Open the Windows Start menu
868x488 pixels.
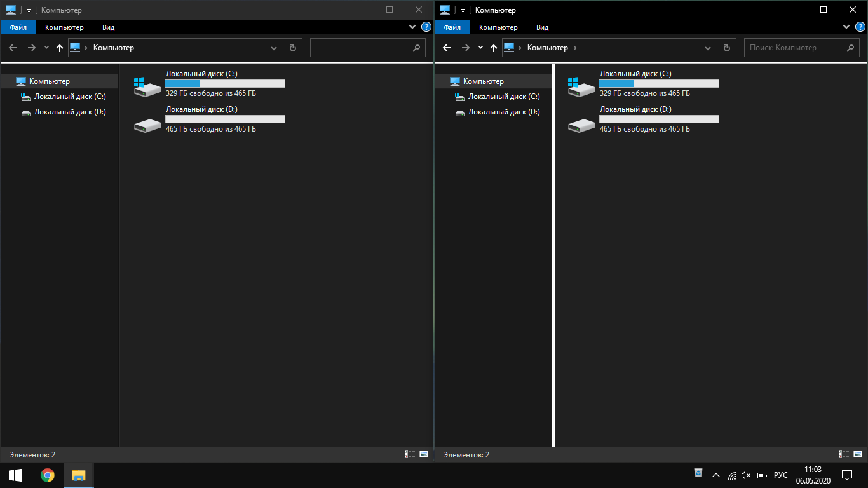pos(15,475)
